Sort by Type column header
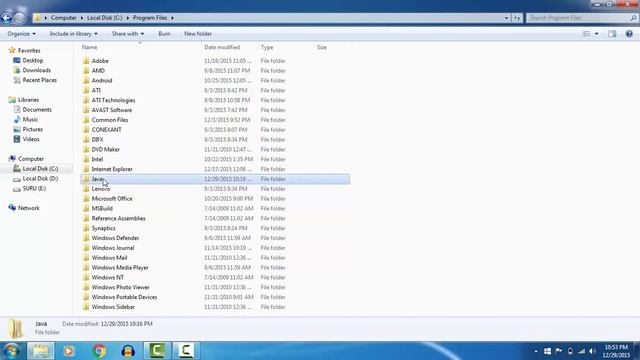This screenshot has width=640, height=360. click(x=267, y=47)
